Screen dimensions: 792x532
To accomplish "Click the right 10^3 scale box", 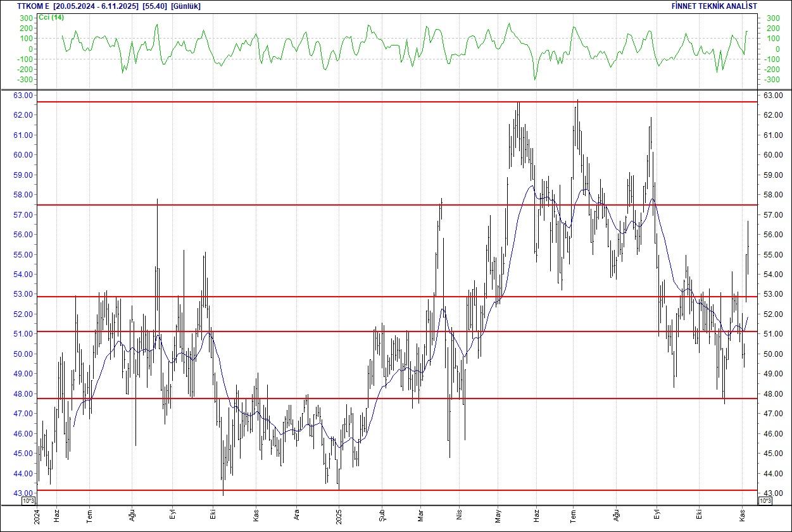I will coord(765,501).
